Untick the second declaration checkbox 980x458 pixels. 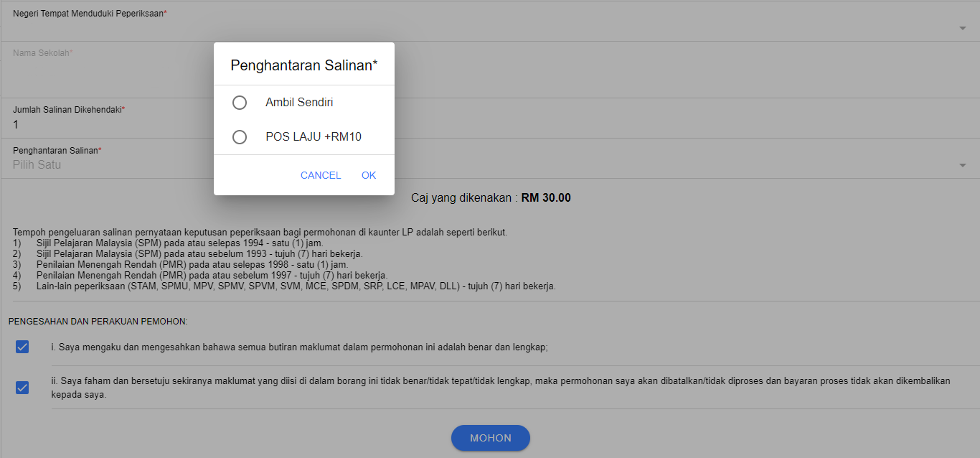coord(22,388)
